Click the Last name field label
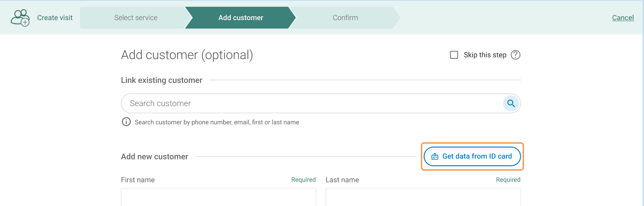 tap(342, 180)
